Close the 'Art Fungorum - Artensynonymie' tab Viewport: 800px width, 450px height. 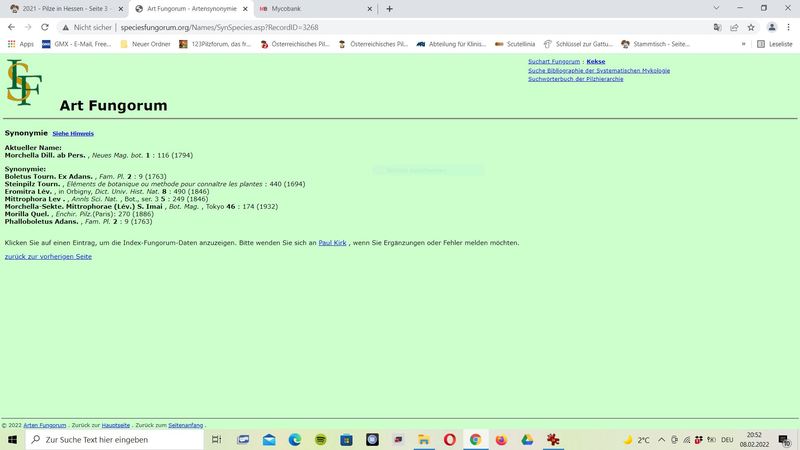245,9
